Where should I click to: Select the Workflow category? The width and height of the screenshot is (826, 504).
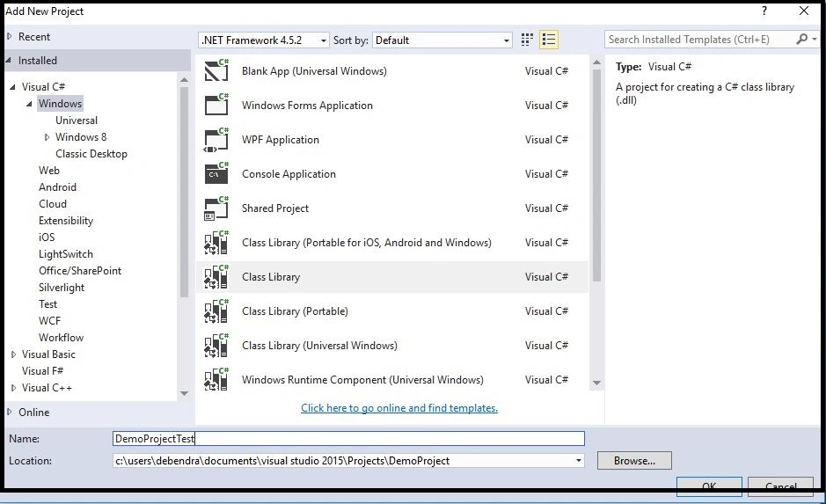[61, 338]
